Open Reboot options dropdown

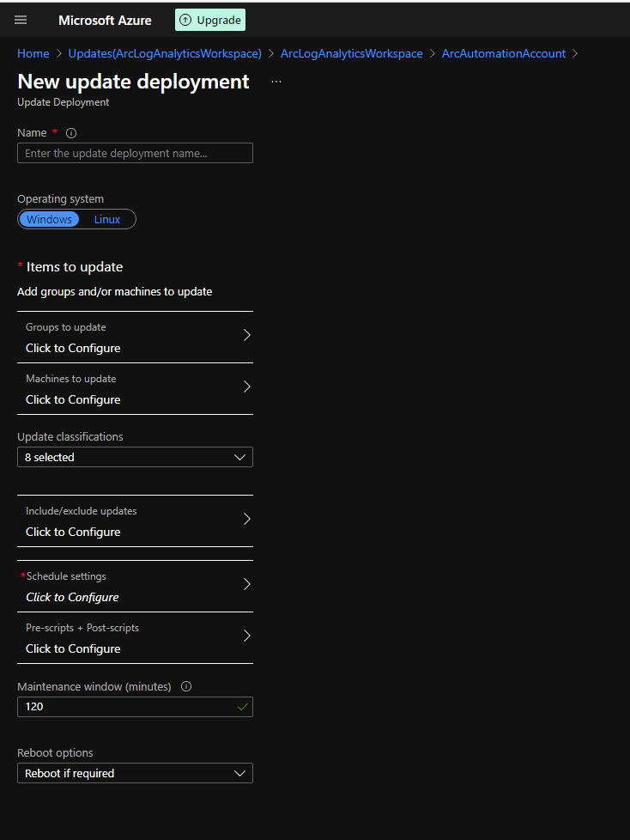(x=135, y=773)
